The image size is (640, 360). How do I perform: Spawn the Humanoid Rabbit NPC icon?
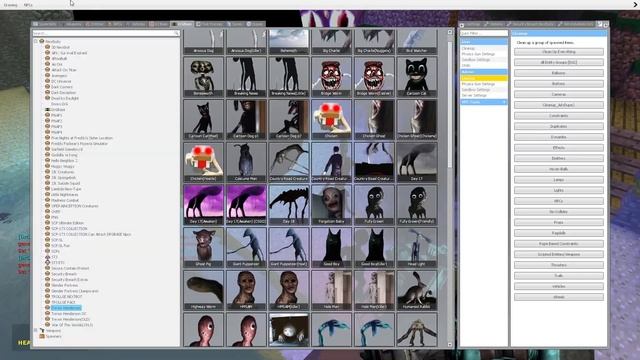(416, 290)
